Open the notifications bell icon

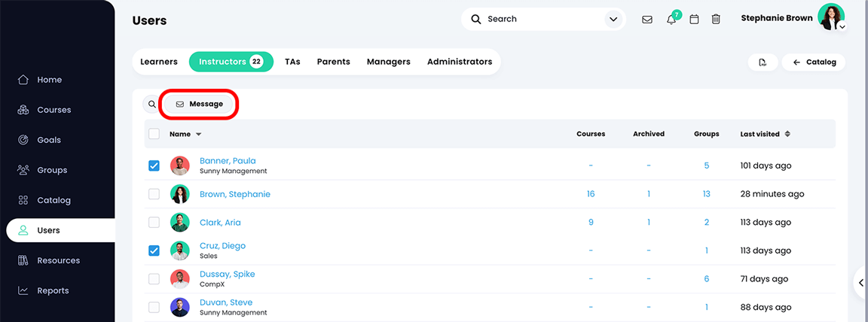[x=671, y=20]
